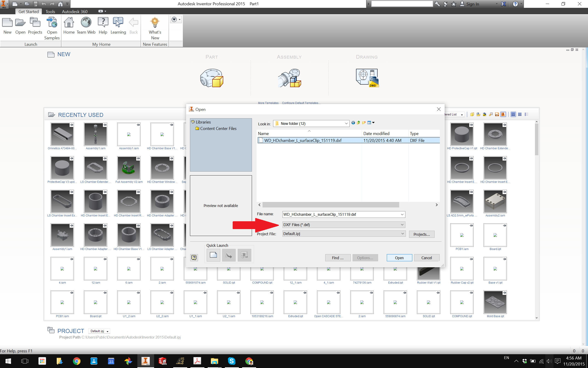Click the Team Web globe icon
This screenshot has height=368, width=588.
(x=86, y=23)
